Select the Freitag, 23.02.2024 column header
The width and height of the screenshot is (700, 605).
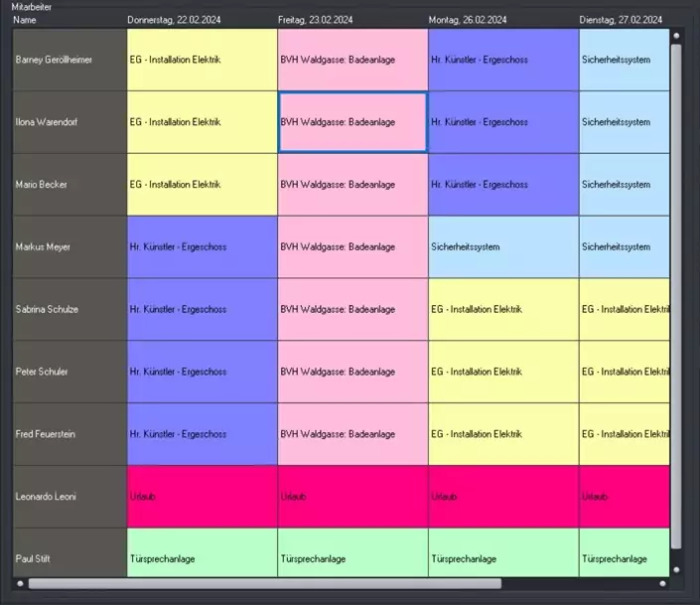pos(315,20)
